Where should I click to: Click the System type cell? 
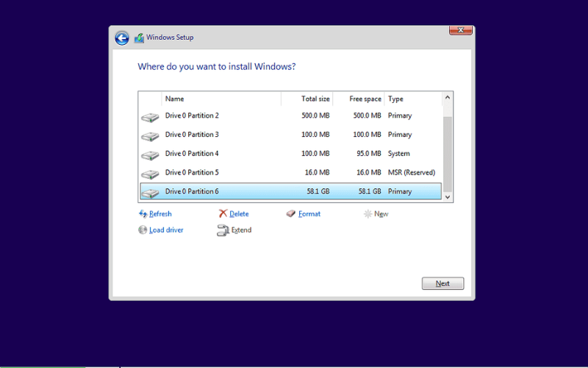[x=398, y=154]
